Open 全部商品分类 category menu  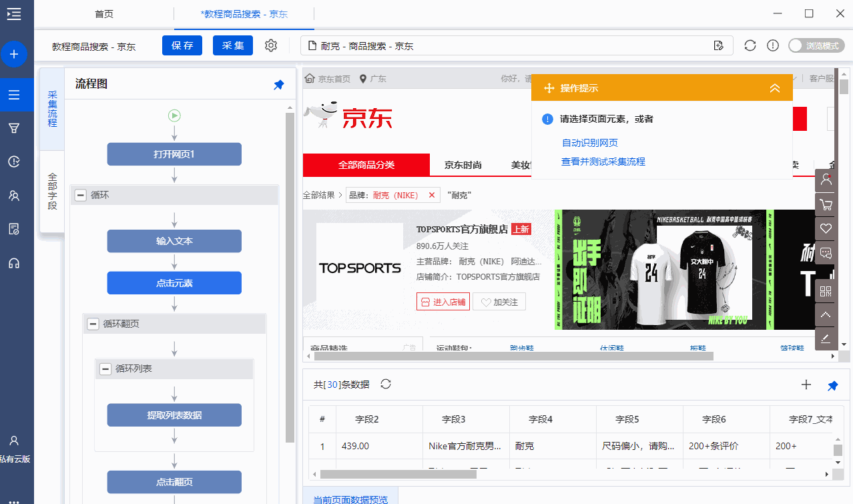click(x=366, y=165)
